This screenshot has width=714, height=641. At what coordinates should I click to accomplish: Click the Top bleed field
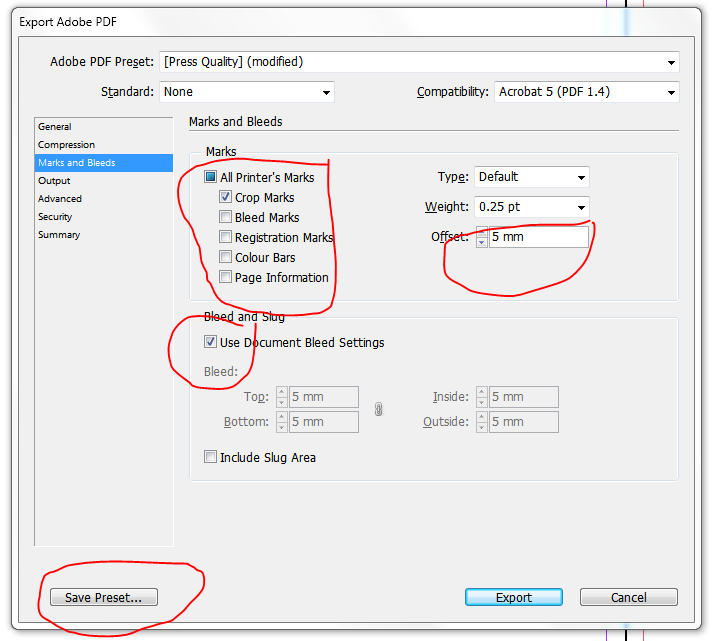pyautogui.click(x=324, y=397)
